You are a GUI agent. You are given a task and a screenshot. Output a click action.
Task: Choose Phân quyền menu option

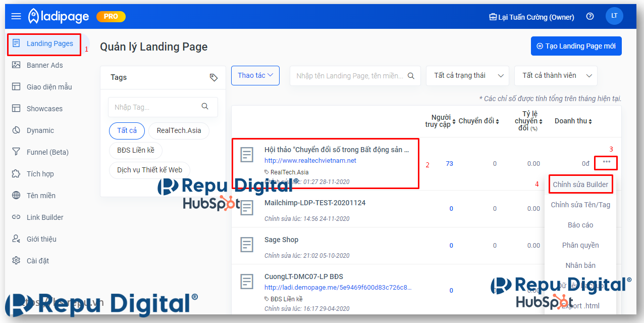click(580, 245)
